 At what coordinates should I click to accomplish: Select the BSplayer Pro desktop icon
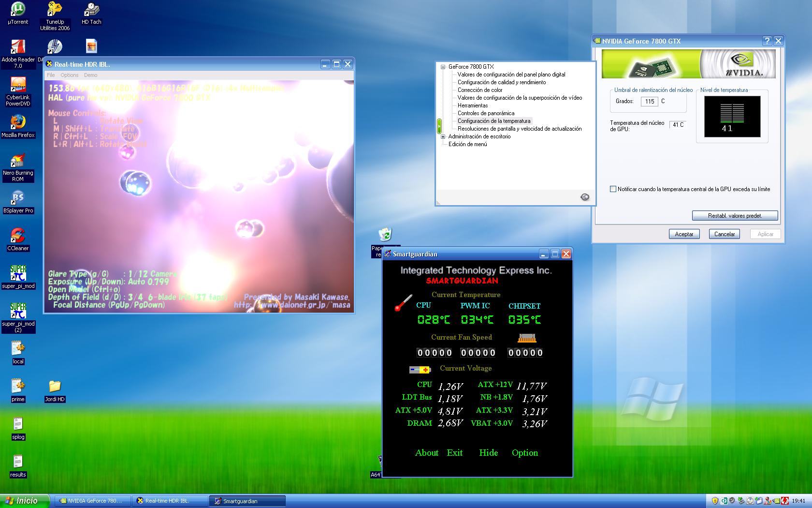click(x=18, y=202)
